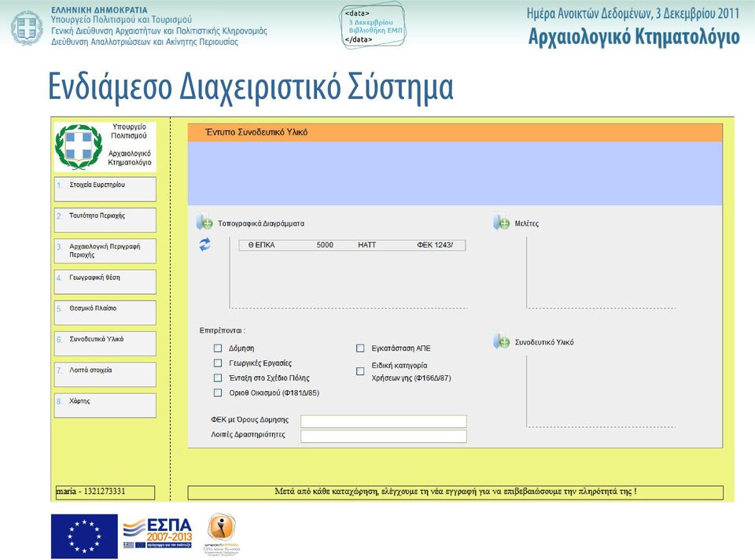Viewport: 755px width, 560px height.
Task: Click the add icon beside Μελέτες
Action: [x=502, y=223]
